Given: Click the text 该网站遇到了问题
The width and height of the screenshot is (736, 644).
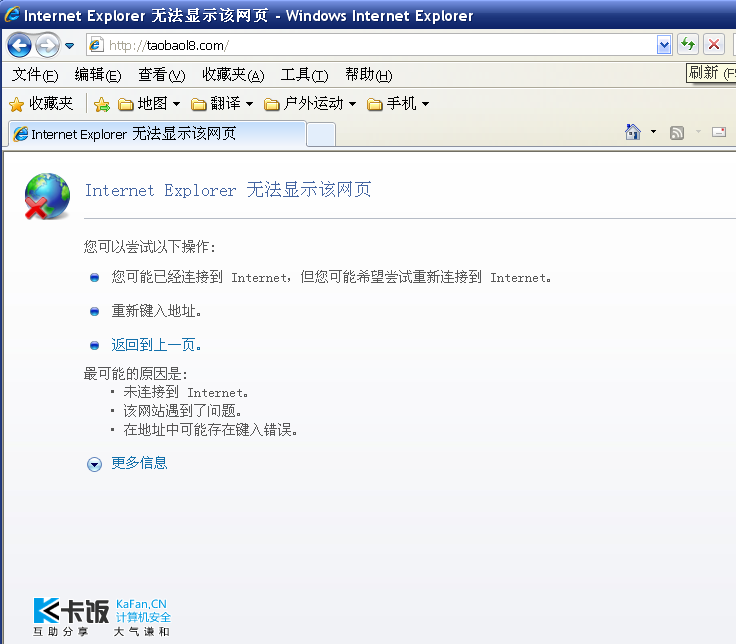Looking at the screenshot, I should [183, 411].
